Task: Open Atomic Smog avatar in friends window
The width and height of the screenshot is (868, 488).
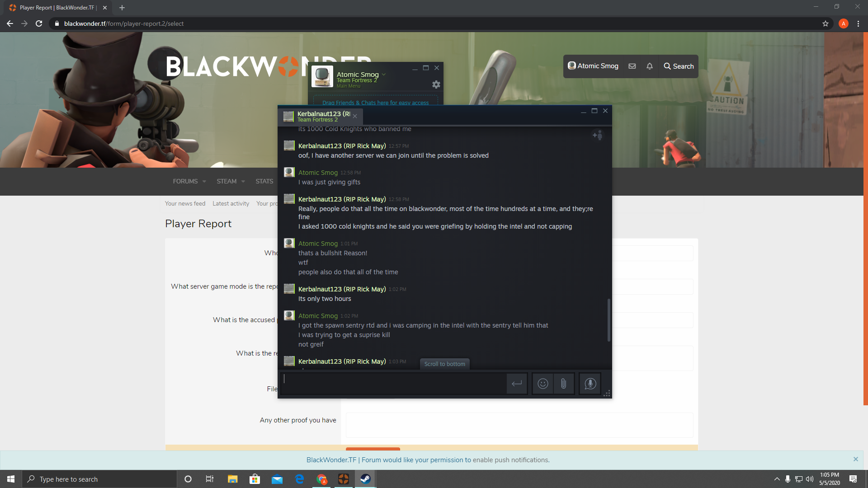Action: tap(322, 76)
